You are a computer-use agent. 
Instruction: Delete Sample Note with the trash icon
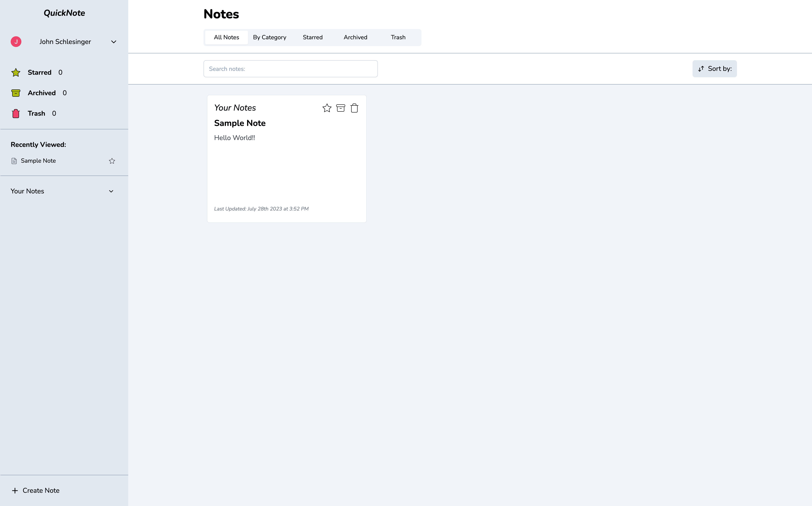coord(354,108)
